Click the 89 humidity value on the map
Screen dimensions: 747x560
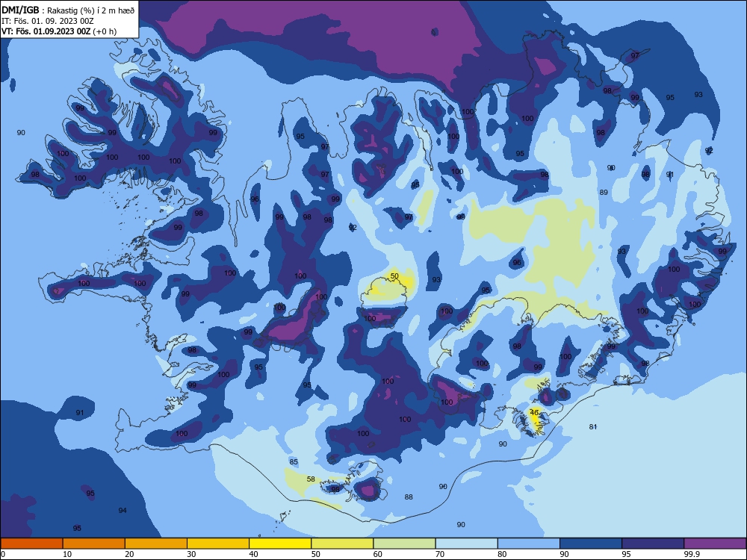pyautogui.click(x=604, y=193)
